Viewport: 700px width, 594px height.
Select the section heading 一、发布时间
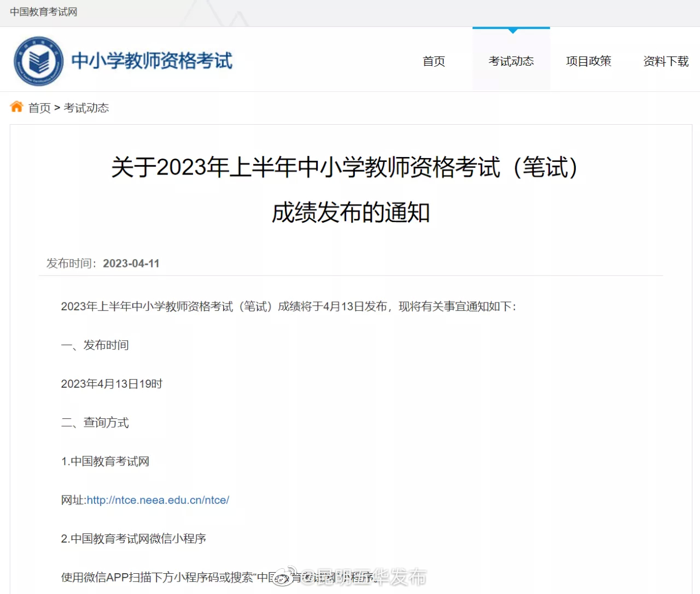pos(95,345)
